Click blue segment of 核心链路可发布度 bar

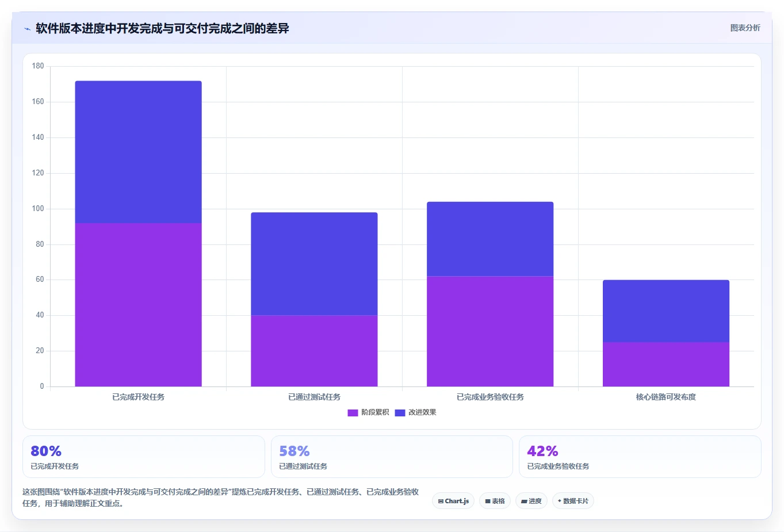coord(666,311)
